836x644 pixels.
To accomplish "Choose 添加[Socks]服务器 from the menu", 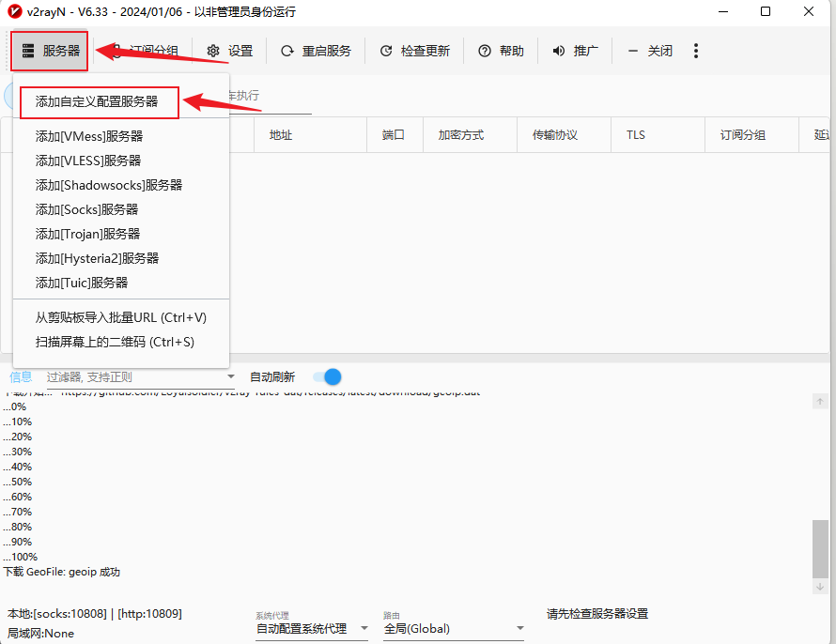I will coord(86,210).
